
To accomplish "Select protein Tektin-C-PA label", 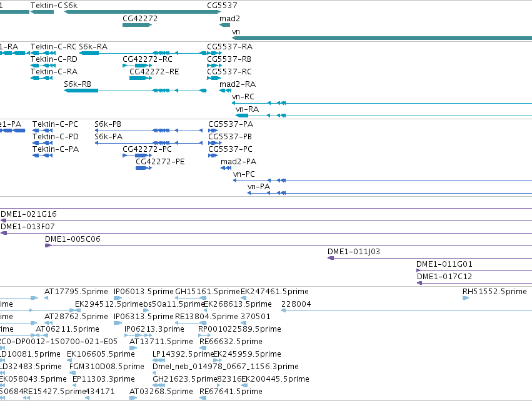I will (x=56, y=149).
